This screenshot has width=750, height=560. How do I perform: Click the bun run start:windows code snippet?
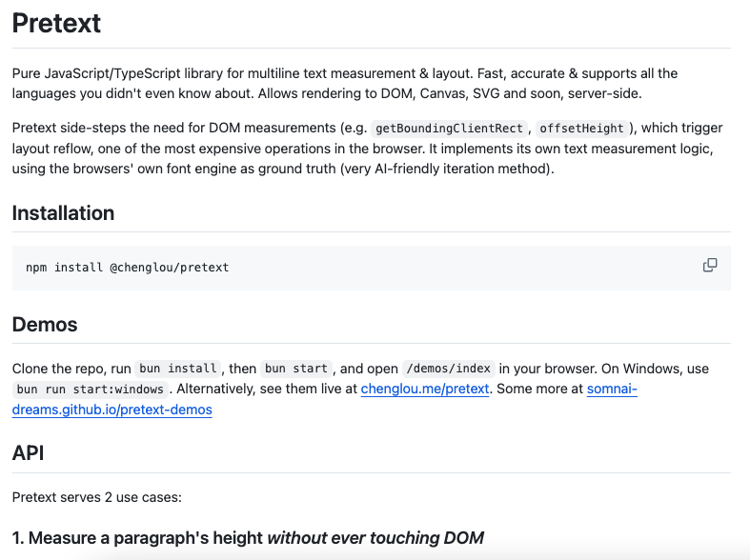tap(91, 390)
